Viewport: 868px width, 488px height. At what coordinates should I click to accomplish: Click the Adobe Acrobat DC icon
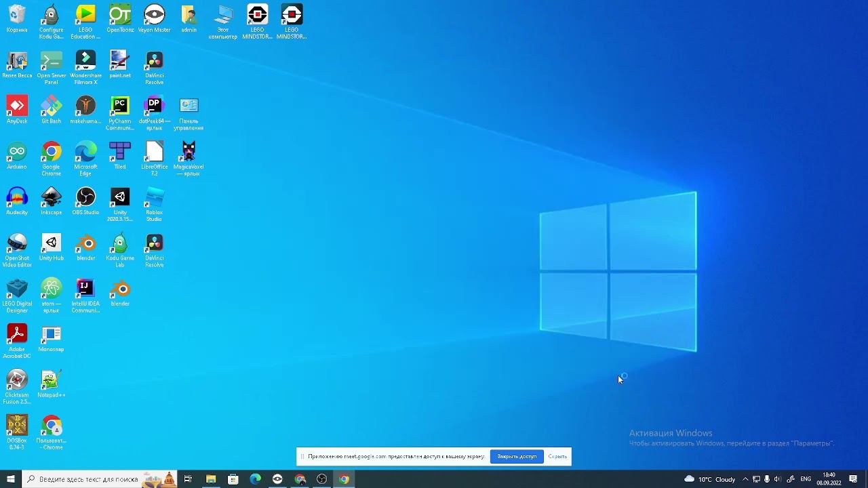point(17,340)
